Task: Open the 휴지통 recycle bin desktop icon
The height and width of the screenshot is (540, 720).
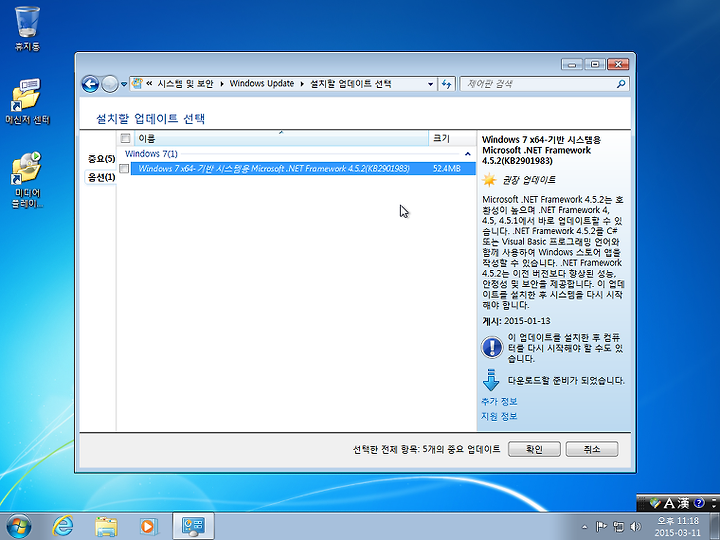Action: [27, 28]
